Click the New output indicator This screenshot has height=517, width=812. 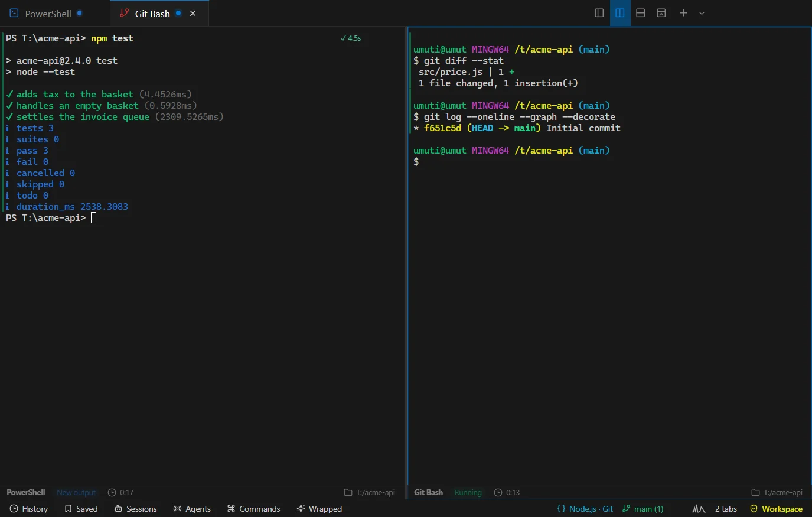(x=76, y=492)
